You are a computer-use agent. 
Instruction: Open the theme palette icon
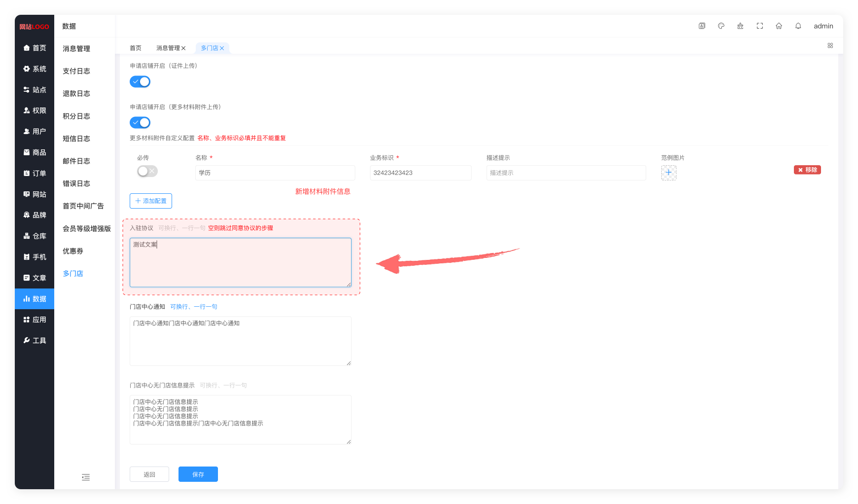pos(721,26)
